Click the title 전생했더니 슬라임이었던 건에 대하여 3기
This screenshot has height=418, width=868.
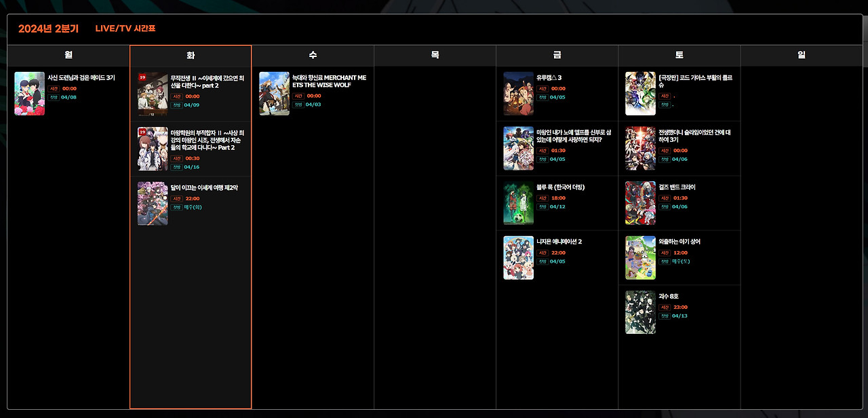[x=694, y=136]
